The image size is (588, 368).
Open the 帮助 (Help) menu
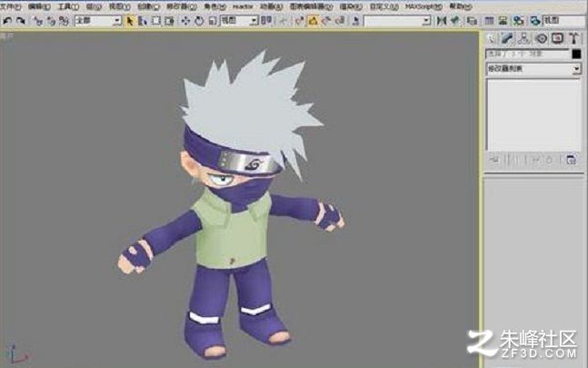(460, 6)
